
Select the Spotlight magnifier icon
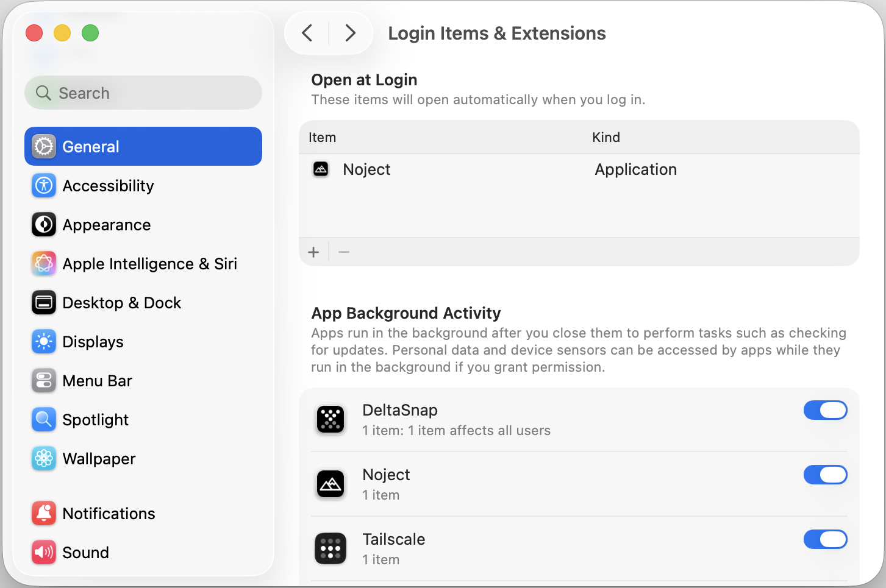pyautogui.click(x=44, y=420)
